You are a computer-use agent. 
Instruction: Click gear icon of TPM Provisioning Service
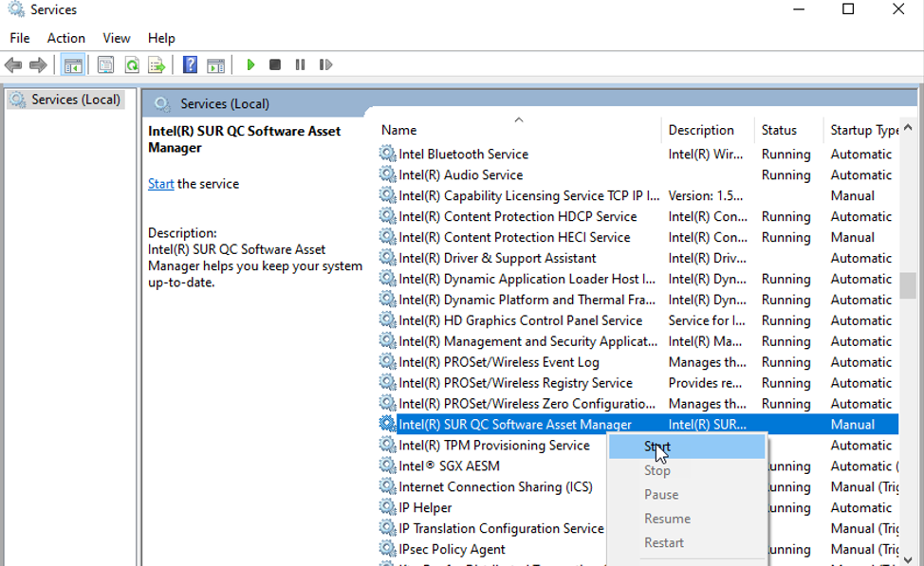pos(387,445)
